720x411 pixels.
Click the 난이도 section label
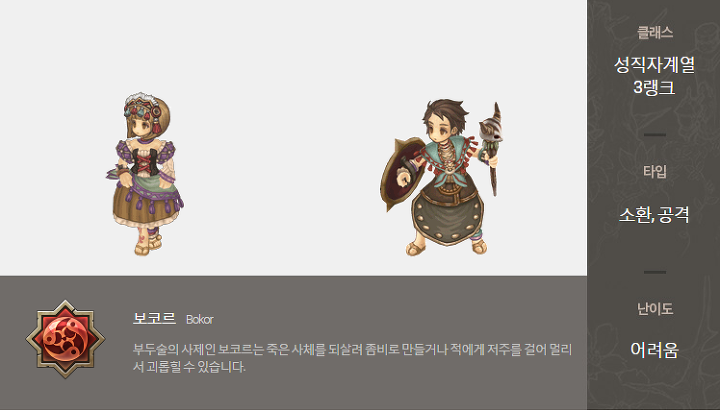(x=655, y=309)
